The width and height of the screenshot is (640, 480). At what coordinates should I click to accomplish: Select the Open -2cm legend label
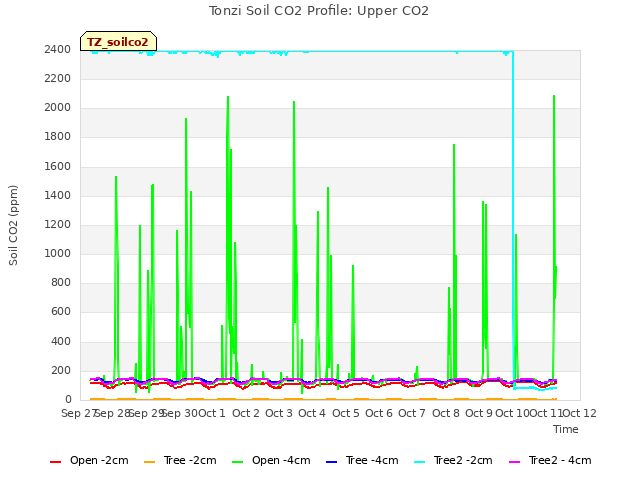[99, 460]
